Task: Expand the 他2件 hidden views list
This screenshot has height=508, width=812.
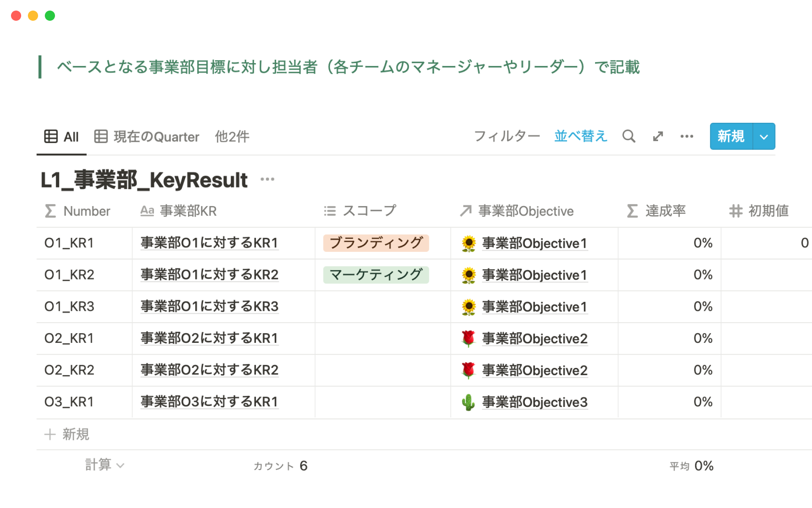Action: 232,137
